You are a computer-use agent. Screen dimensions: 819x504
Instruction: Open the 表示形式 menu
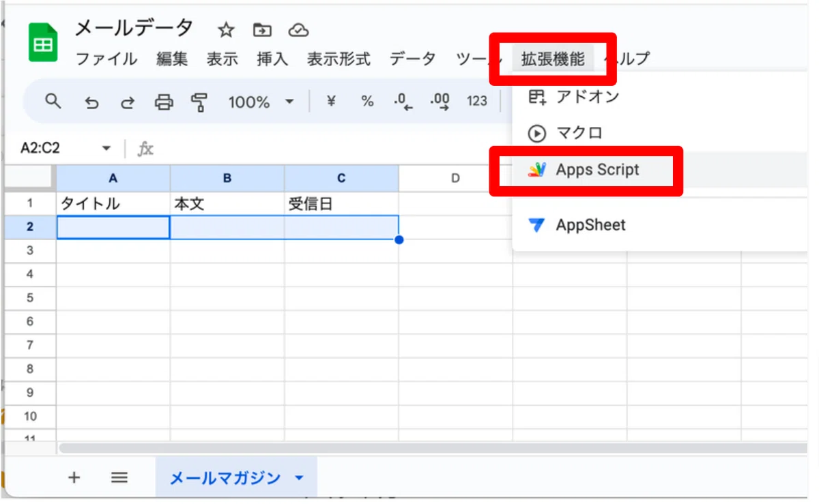[x=339, y=59]
